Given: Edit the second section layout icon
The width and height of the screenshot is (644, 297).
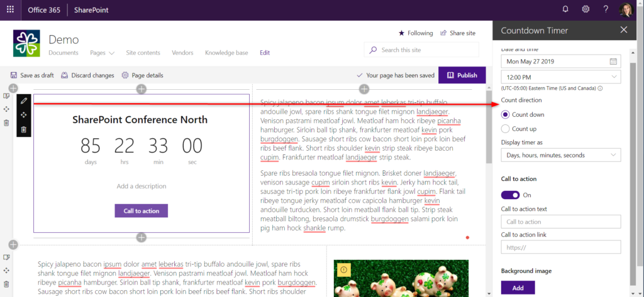Looking at the screenshot, I should [6, 257].
